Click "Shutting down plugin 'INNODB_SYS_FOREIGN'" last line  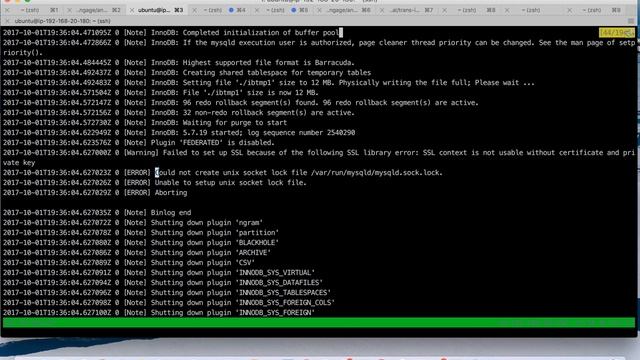pos(159,313)
